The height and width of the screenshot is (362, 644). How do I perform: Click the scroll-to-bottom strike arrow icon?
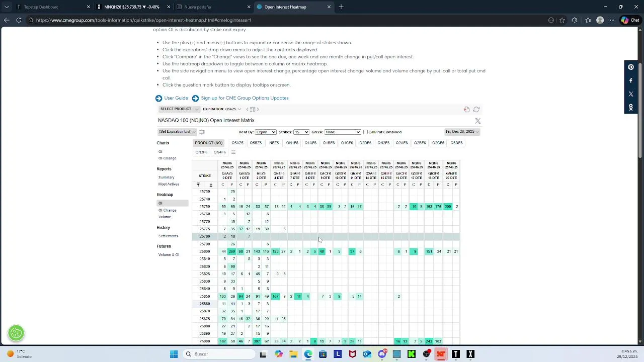coord(211,185)
